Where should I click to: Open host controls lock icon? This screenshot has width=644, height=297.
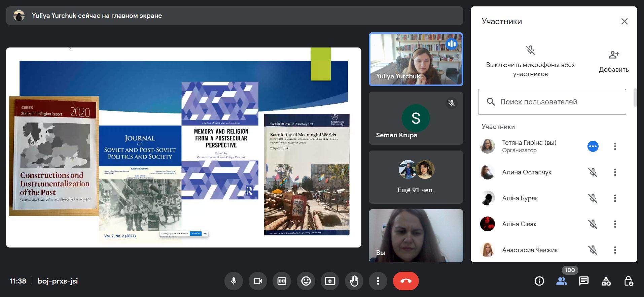tap(628, 281)
